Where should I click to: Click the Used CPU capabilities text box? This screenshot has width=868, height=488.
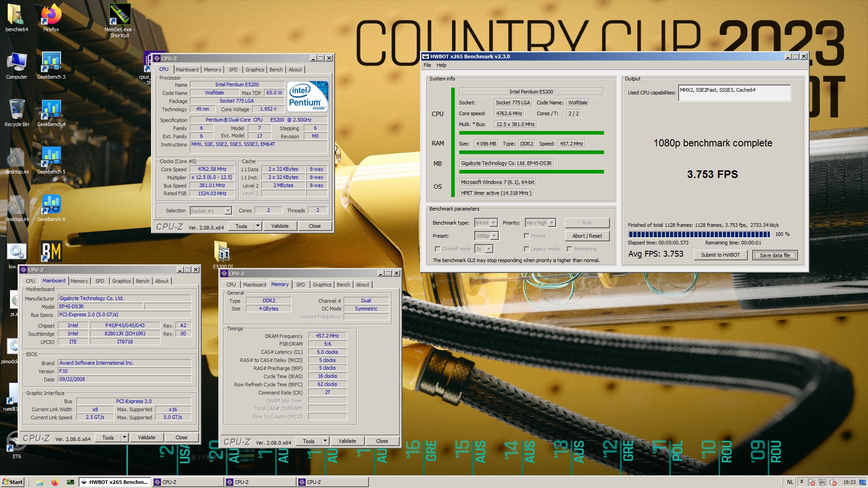tap(734, 93)
